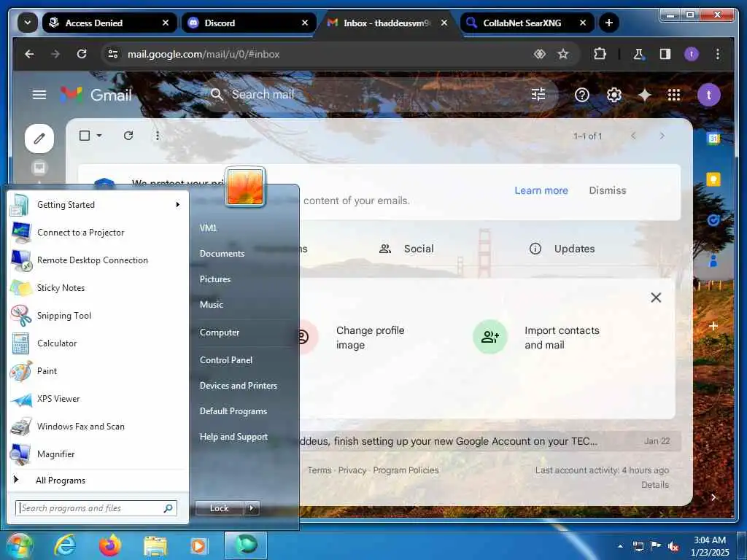Open Import contacts and mail setup card

click(537, 338)
